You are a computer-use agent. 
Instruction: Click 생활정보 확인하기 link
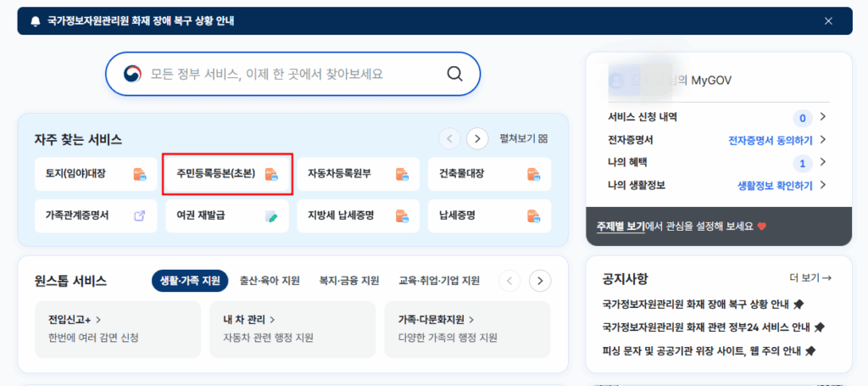pos(775,186)
